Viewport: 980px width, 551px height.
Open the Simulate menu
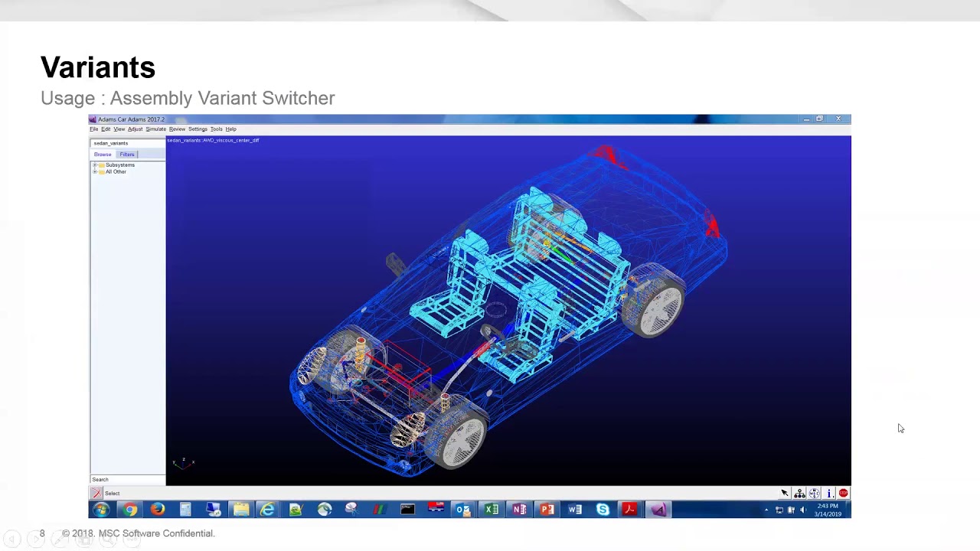tap(155, 129)
